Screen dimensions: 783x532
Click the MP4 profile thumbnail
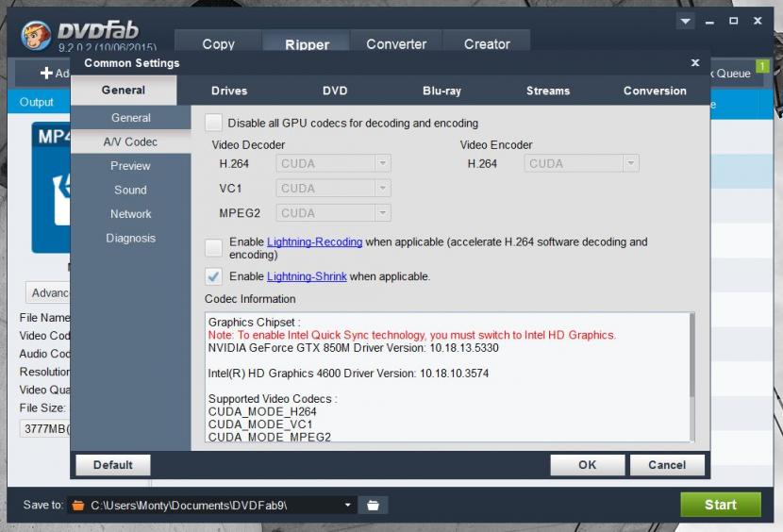tap(52, 187)
